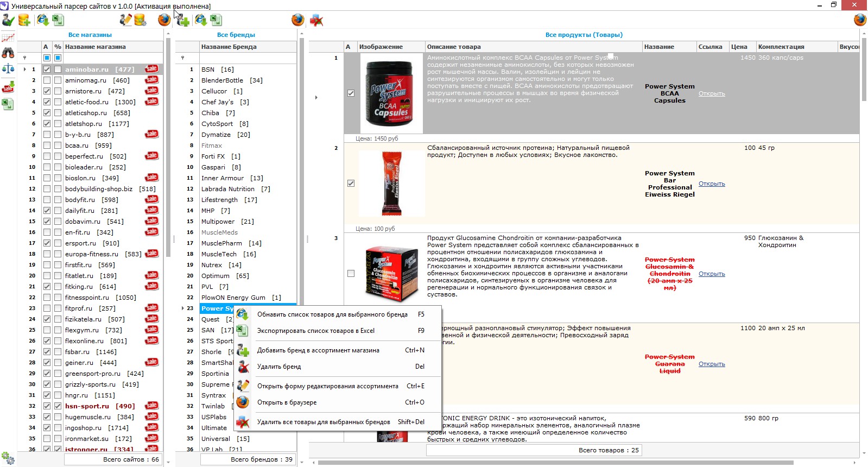Open the 'Открыть' link for Glucosamin & Chondroitin

(712, 274)
